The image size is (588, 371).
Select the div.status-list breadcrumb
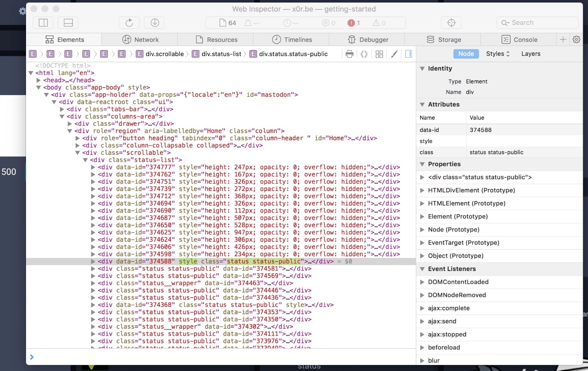tap(217, 54)
